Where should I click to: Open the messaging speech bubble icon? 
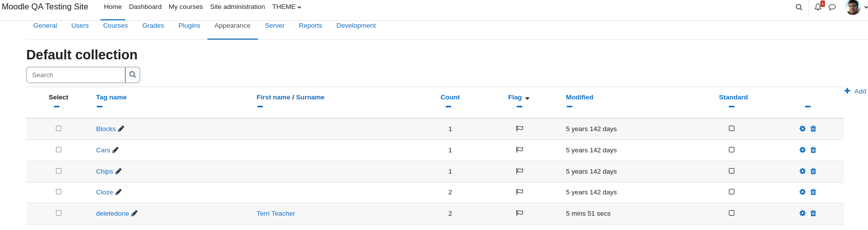tap(832, 7)
